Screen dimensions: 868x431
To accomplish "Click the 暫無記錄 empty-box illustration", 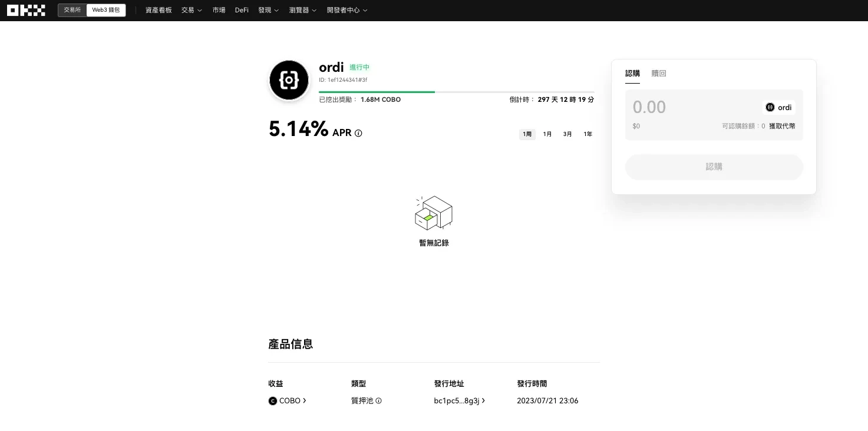I will 434,213.
